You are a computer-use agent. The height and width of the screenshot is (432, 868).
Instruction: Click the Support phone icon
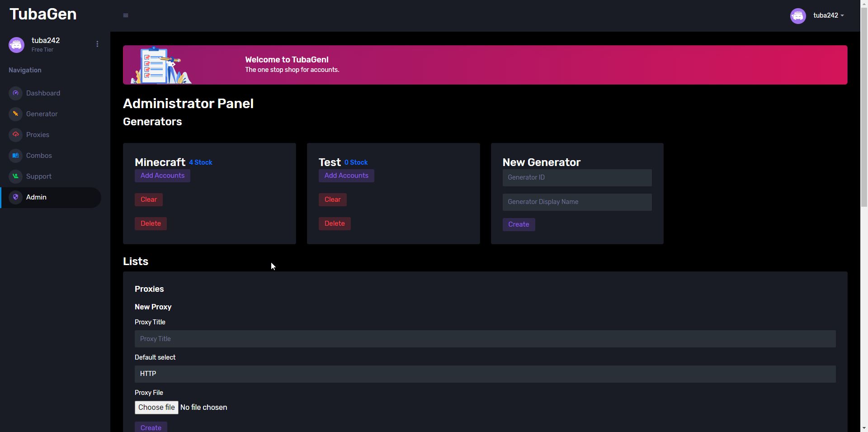click(16, 176)
